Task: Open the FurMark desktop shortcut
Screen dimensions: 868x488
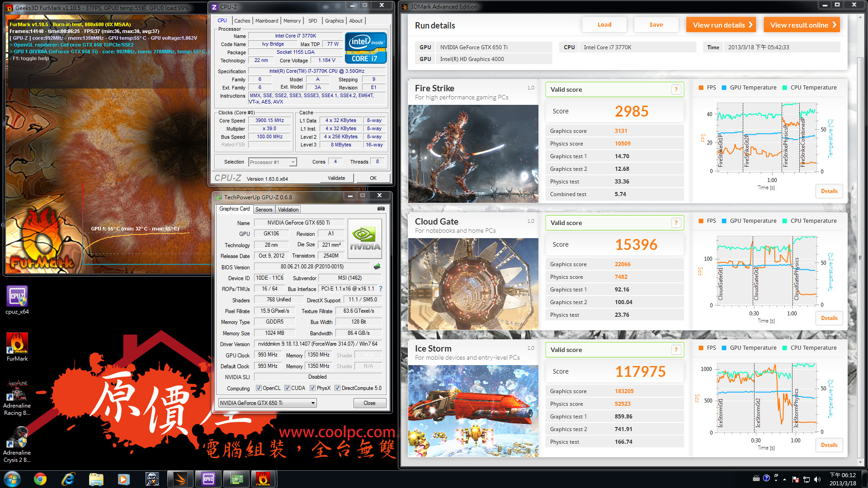Action: tap(17, 347)
